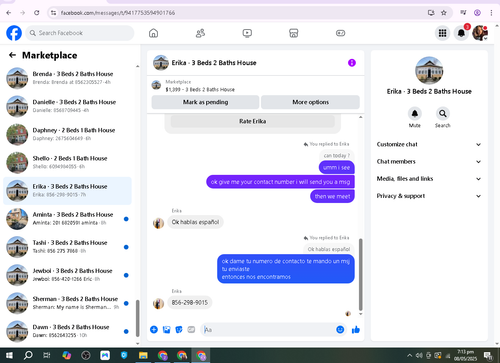The height and width of the screenshot is (363, 500).
Task: Click the Marketplace listing $1,399 link
Action: pyautogui.click(x=200, y=90)
